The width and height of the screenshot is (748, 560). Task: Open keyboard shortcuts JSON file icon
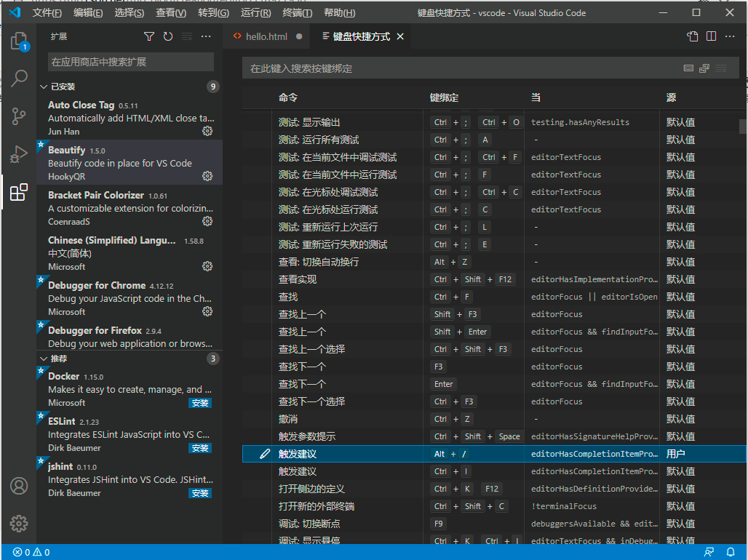click(692, 36)
